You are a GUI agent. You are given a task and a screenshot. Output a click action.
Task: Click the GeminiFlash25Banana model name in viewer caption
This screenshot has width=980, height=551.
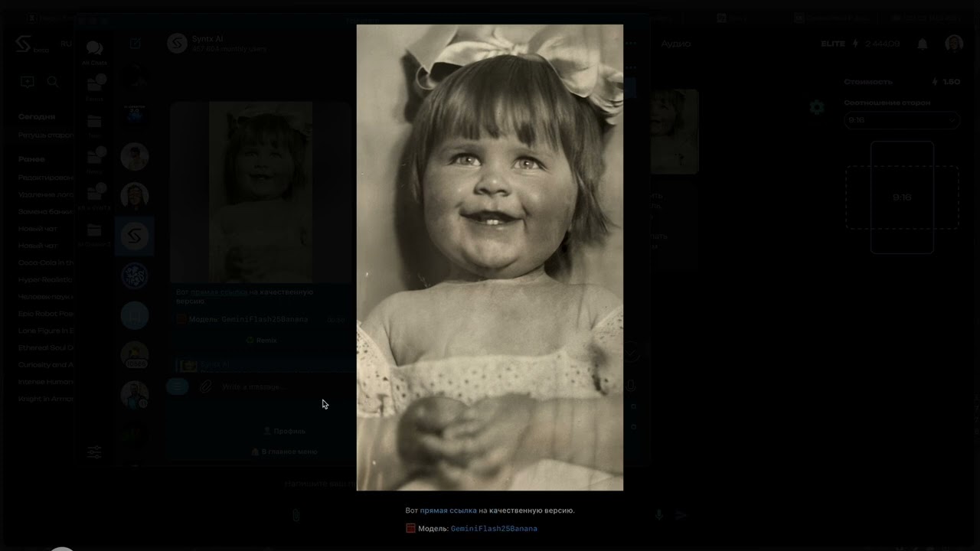(x=494, y=529)
